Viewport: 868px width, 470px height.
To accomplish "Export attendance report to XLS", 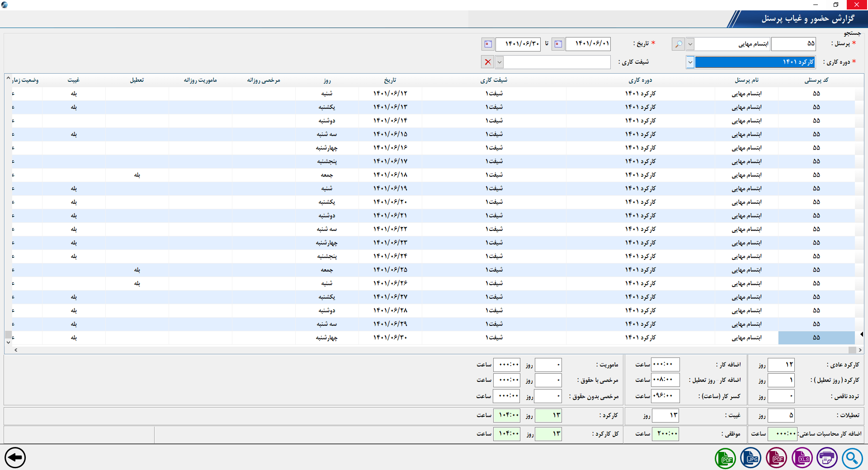I will click(802, 458).
